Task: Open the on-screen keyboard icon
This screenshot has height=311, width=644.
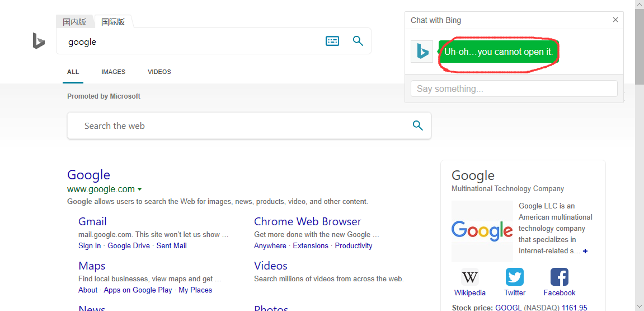Action: [332, 41]
